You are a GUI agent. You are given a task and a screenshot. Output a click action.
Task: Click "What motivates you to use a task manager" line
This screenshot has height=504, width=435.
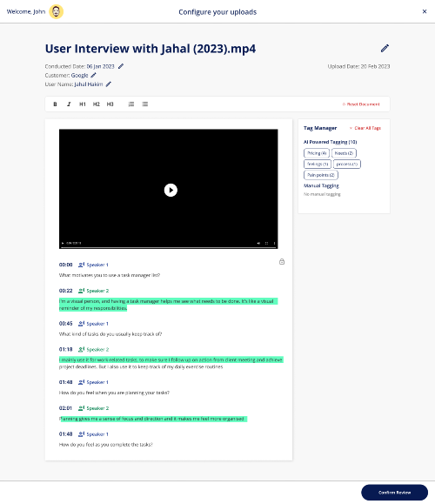[110, 275]
